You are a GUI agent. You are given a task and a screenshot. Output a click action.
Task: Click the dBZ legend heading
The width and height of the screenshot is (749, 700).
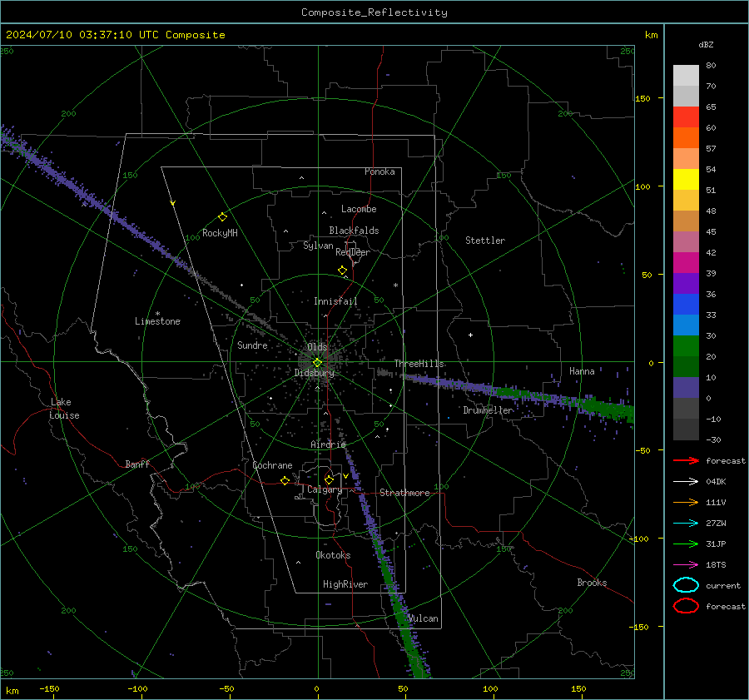706,44
